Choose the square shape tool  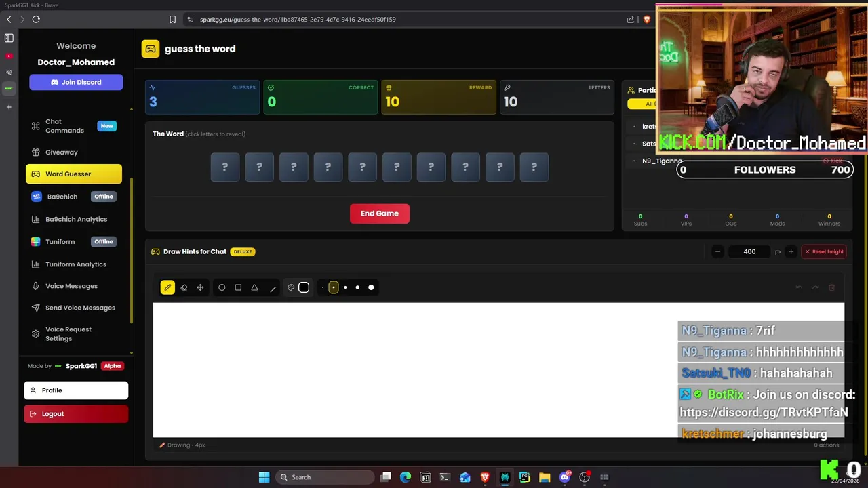[238, 287]
